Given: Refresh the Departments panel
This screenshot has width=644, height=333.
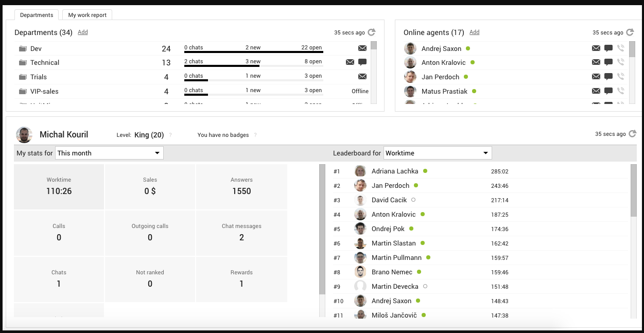Looking at the screenshot, I should point(372,32).
